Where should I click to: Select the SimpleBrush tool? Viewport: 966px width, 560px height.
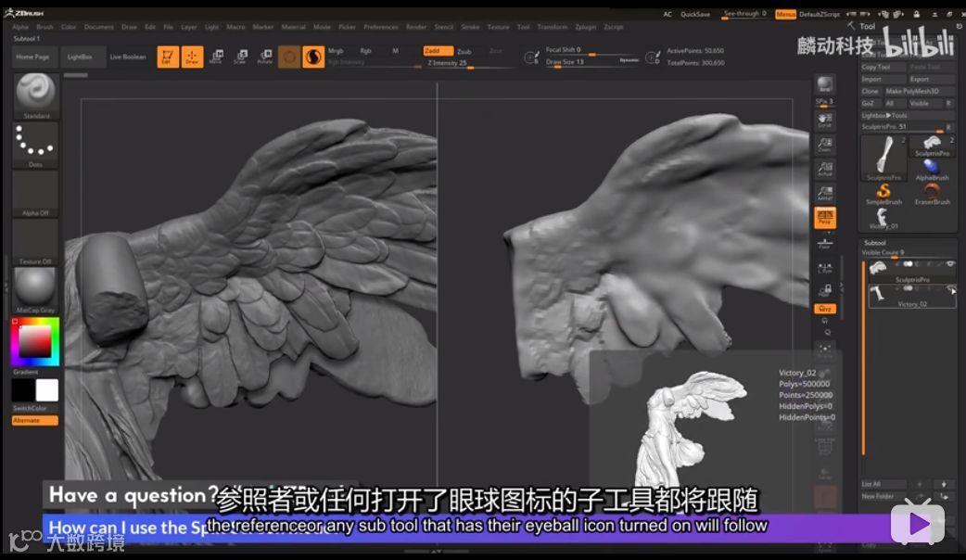coord(883,194)
